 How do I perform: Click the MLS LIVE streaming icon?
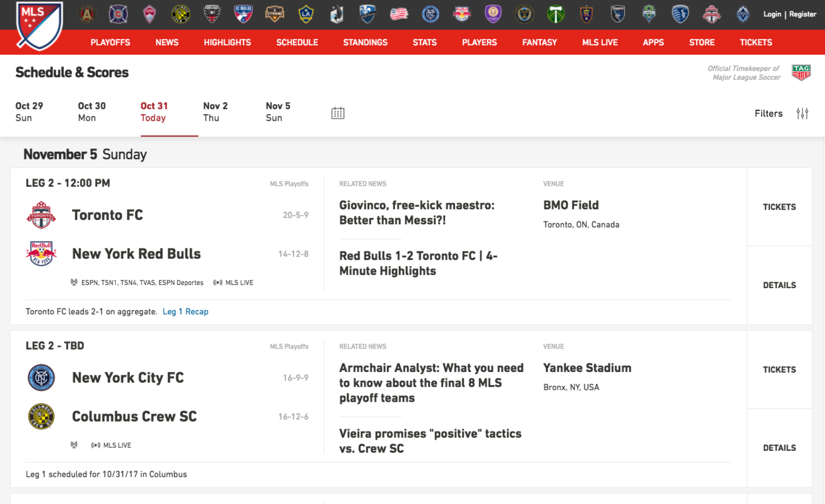(x=217, y=283)
